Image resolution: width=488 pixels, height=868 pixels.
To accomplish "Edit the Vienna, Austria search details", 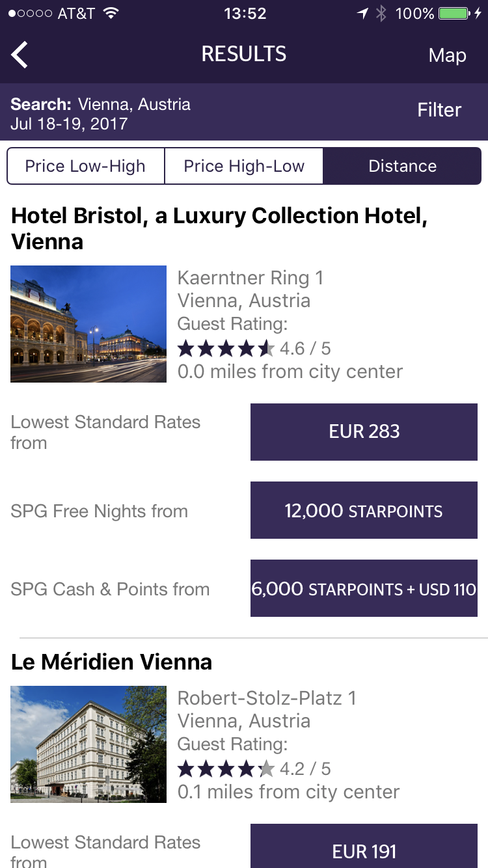I will click(x=101, y=113).
